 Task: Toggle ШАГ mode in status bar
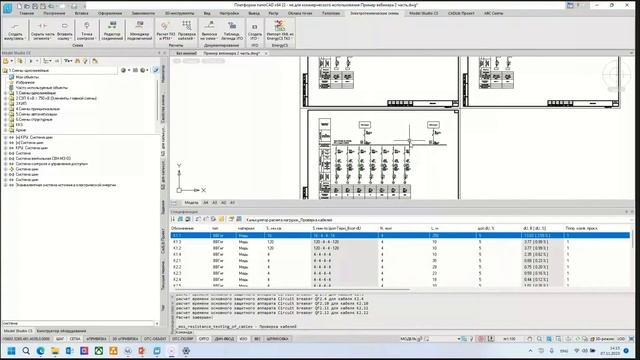[x=60, y=339]
